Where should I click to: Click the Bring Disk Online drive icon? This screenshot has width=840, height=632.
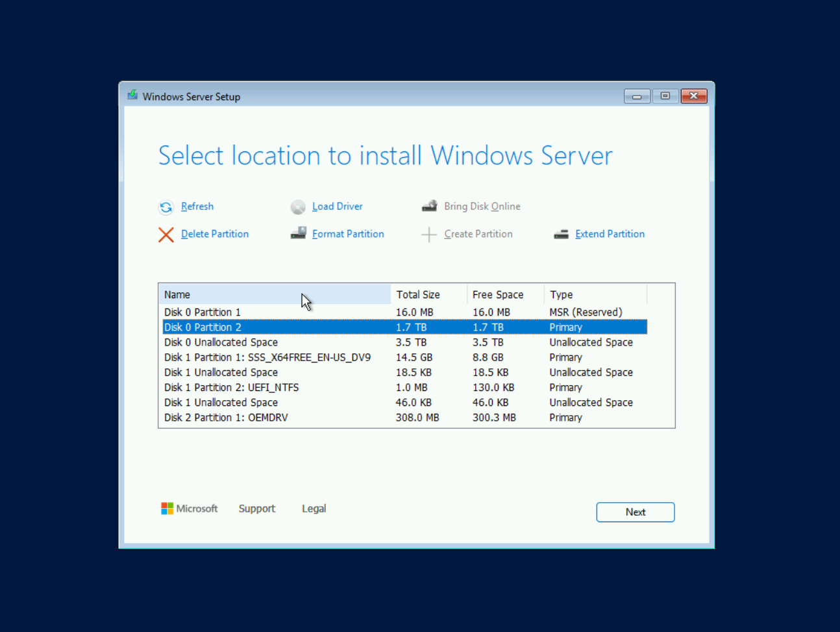tap(430, 206)
